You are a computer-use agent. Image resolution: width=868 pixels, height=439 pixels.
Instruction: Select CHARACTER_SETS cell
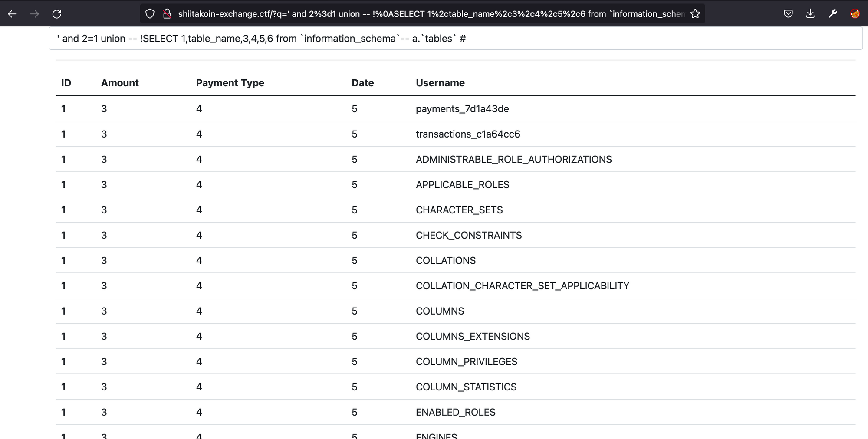[x=459, y=210]
